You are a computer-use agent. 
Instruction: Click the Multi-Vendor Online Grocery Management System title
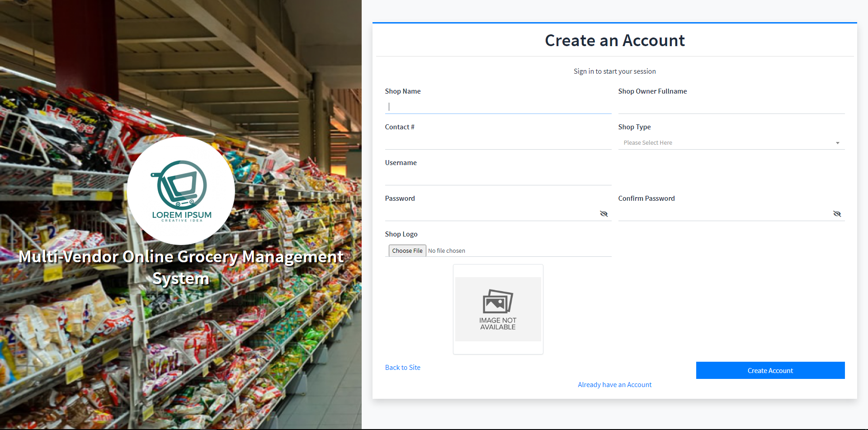coord(181,267)
